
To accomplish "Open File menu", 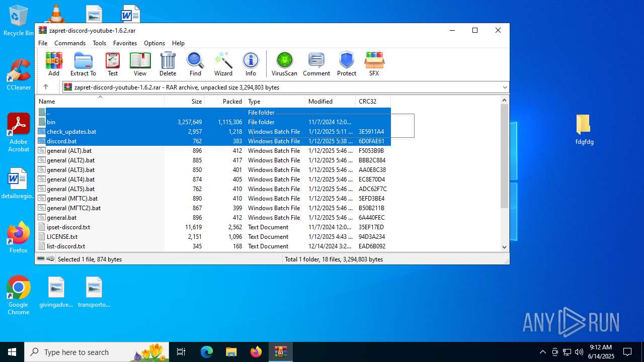I will click(43, 43).
